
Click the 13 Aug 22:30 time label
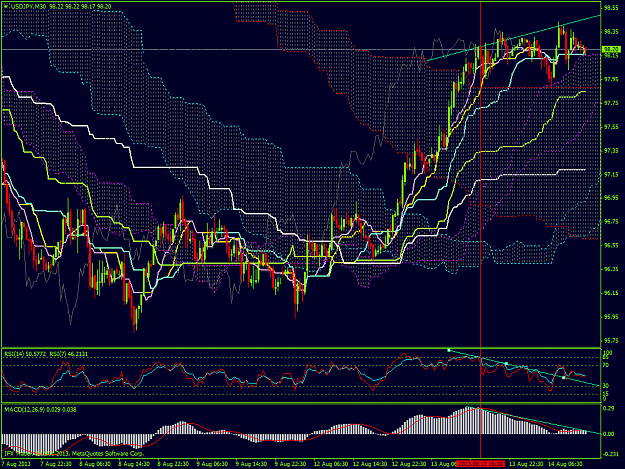tap(526, 464)
